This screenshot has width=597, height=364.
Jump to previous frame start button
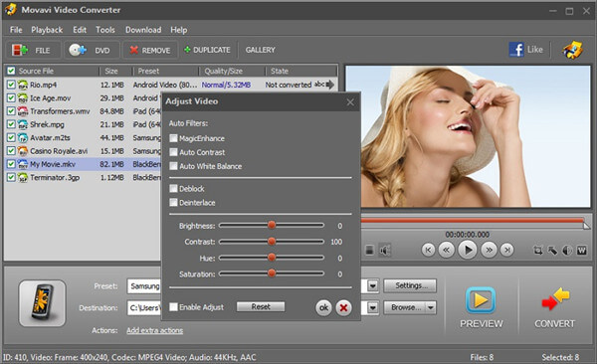428,251
